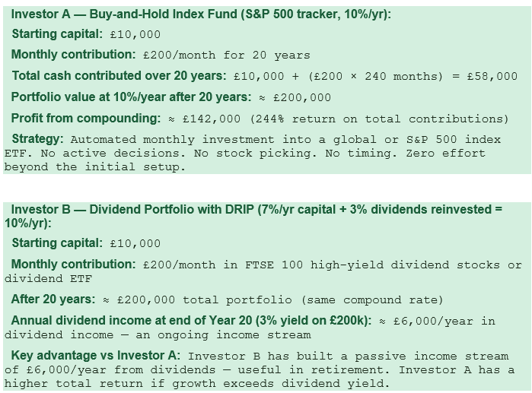
Task: Click the '= £58,000' total figure
Action: (x=485, y=76)
